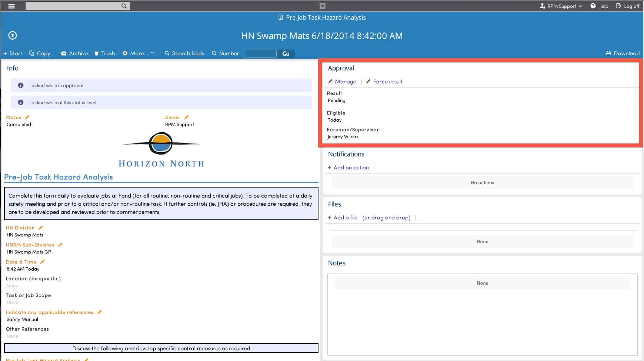This screenshot has width=644, height=361.
Task: Open the RPM Support user dropdown
Action: click(x=561, y=6)
